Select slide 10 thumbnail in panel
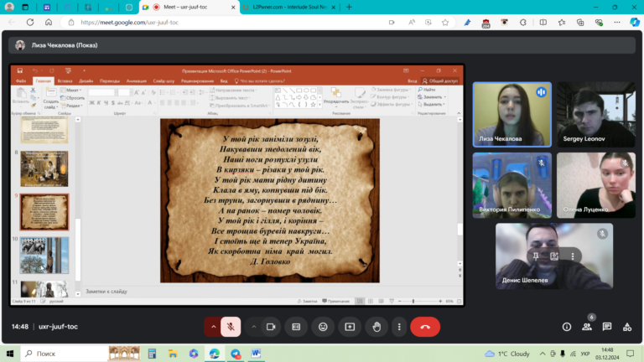Screen dimensions: 644x362 [44, 255]
